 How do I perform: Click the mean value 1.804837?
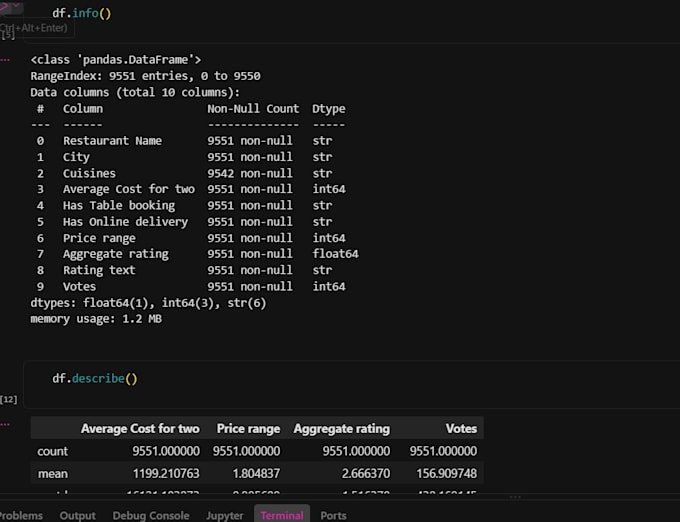(x=256, y=473)
